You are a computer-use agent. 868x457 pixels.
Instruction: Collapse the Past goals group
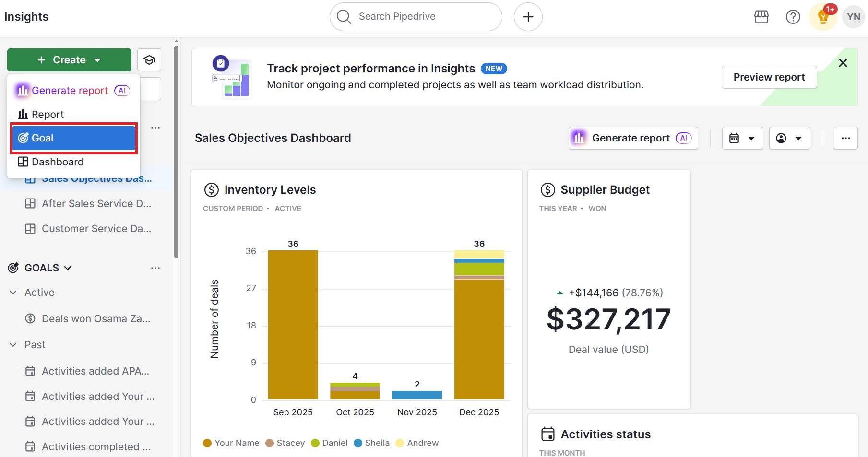coord(13,345)
